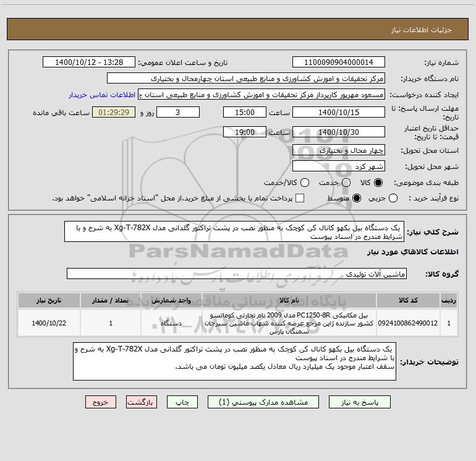The width and height of the screenshot is (476, 461).
Task: Click the بازگشت back button
Action: 142,402
